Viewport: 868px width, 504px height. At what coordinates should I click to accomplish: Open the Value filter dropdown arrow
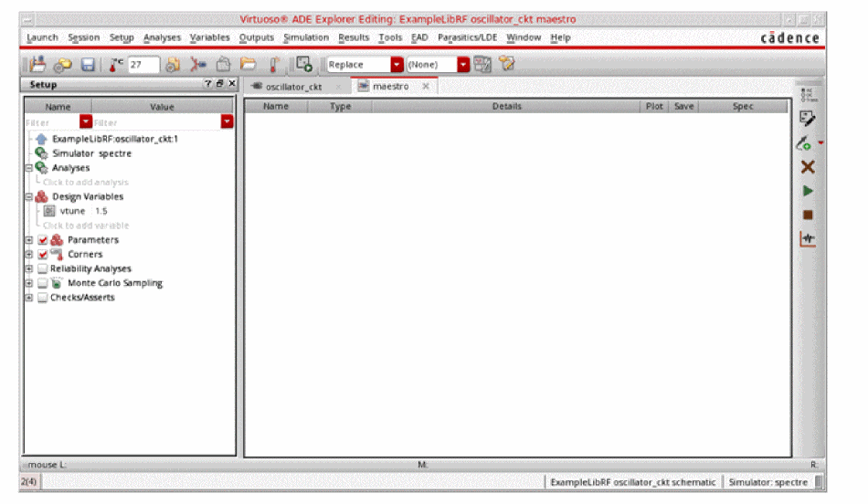point(227,121)
